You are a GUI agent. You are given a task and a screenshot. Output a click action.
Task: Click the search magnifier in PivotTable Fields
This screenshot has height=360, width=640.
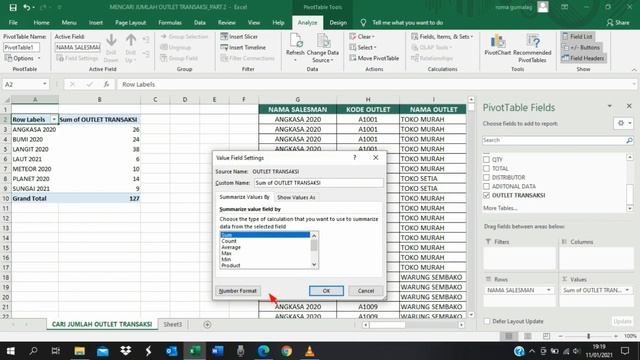(x=629, y=140)
